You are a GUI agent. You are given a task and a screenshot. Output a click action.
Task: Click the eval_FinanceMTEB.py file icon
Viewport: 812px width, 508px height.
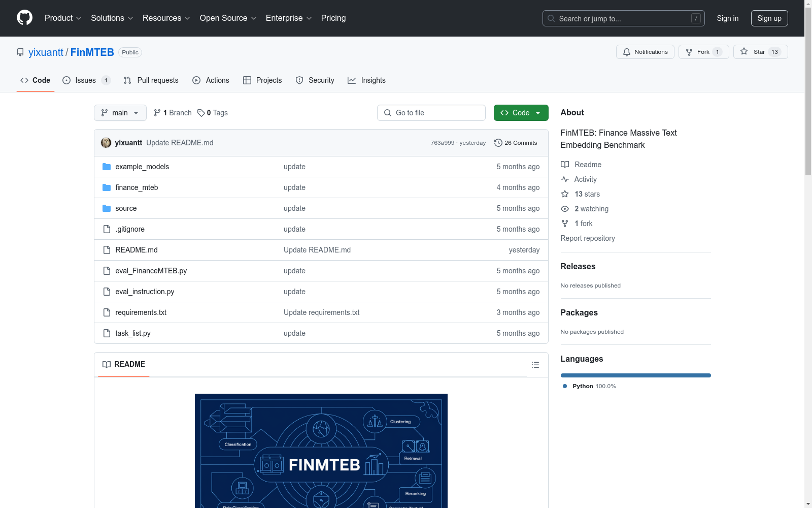point(107,271)
